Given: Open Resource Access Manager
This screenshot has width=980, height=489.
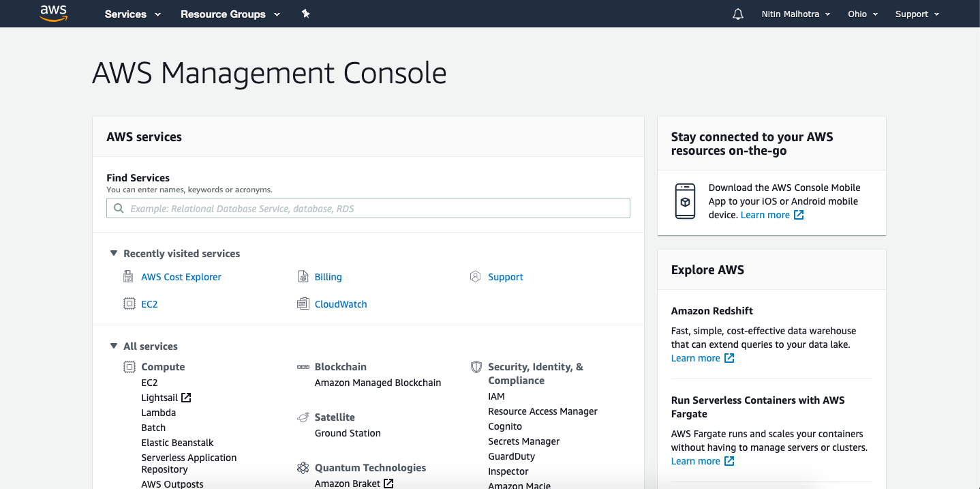Looking at the screenshot, I should point(542,411).
